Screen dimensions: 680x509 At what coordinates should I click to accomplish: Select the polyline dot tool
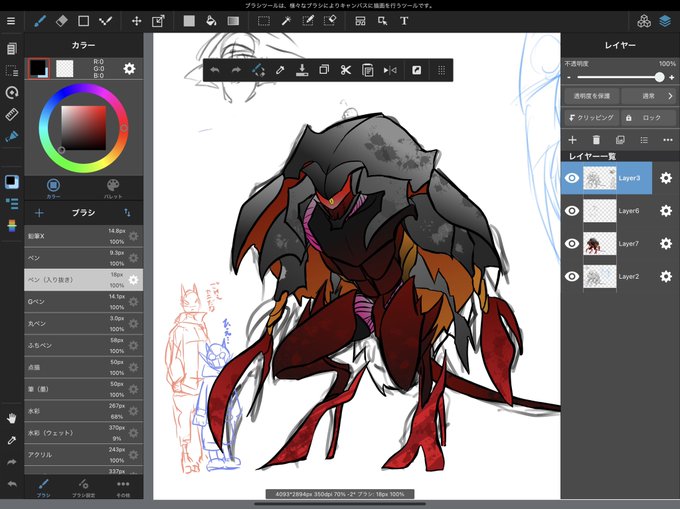point(105,21)
